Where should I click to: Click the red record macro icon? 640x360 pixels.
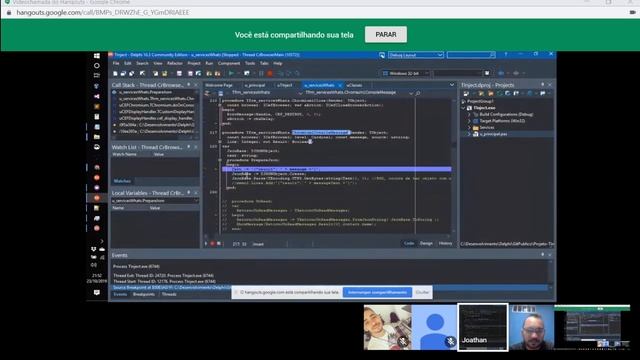click(x=212, y=244)
